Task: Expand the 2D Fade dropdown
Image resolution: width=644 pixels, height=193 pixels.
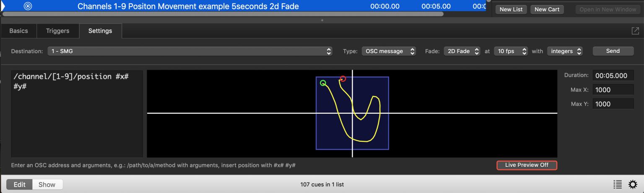Action: (462, 51)
